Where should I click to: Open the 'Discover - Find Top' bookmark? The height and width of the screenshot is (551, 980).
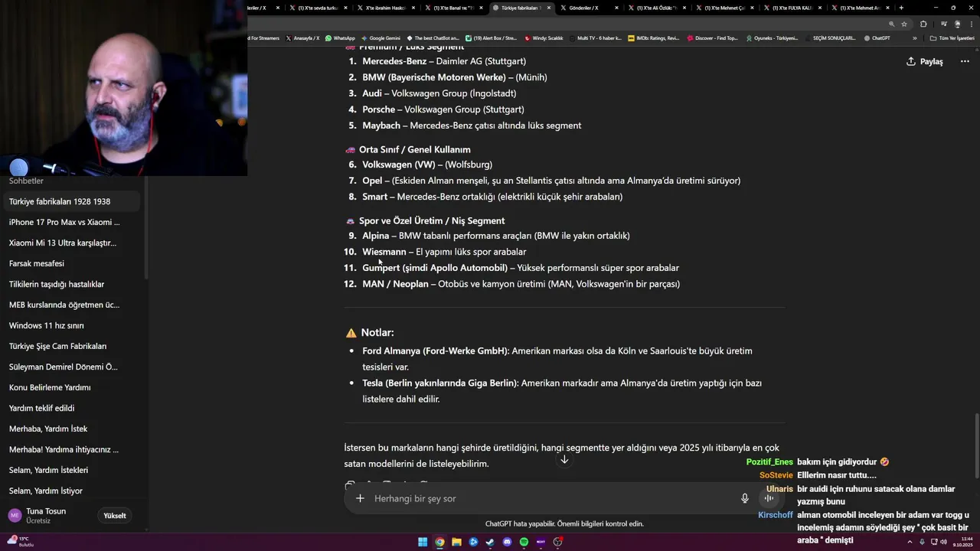point(713,37)
